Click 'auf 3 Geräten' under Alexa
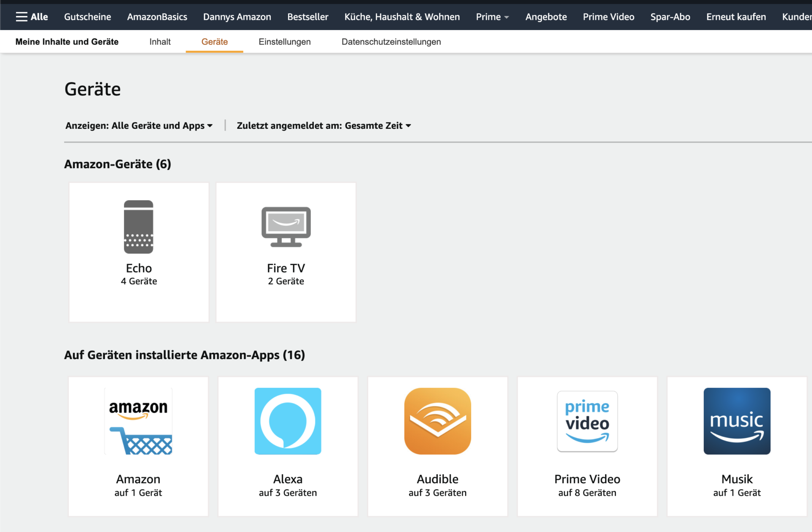812x532 pixels. [288, 493]
